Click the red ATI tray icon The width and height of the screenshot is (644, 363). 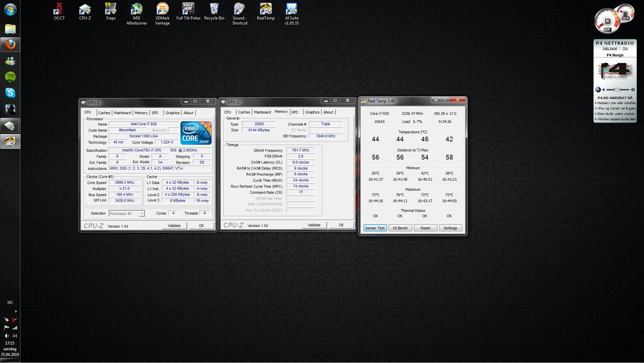[x=14, y=320]
